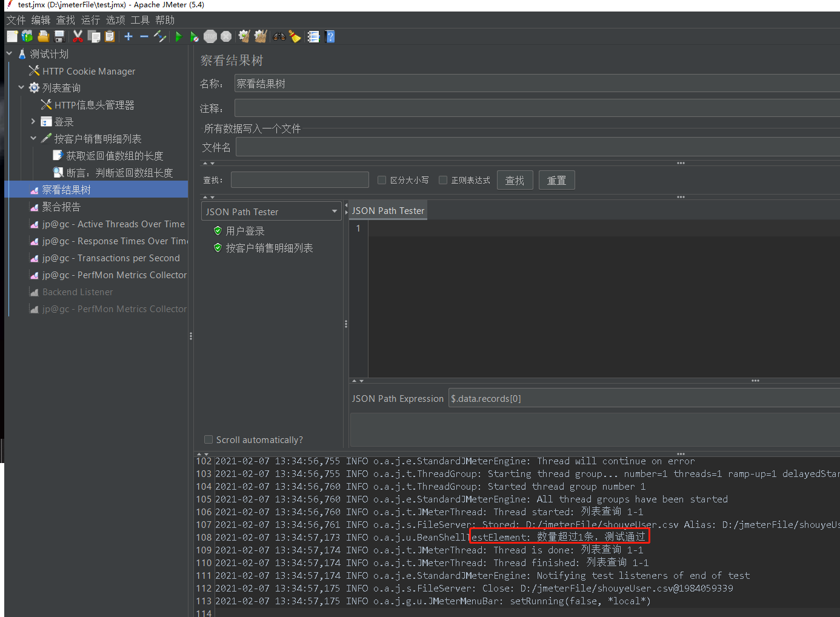Open the 查找 menu in the menu bar
The image size is (840, 617).
(66, 20)
